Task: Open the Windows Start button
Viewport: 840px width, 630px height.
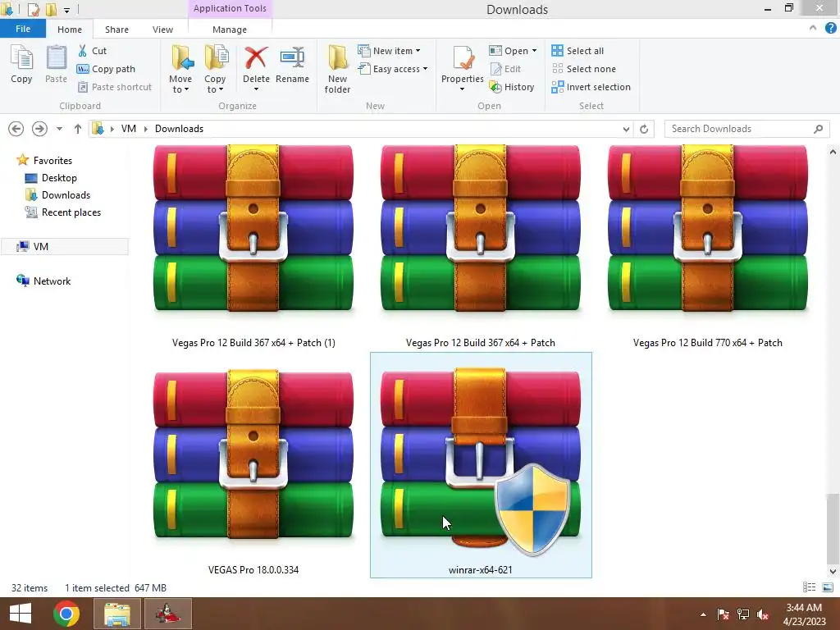Action: point(21,614)
